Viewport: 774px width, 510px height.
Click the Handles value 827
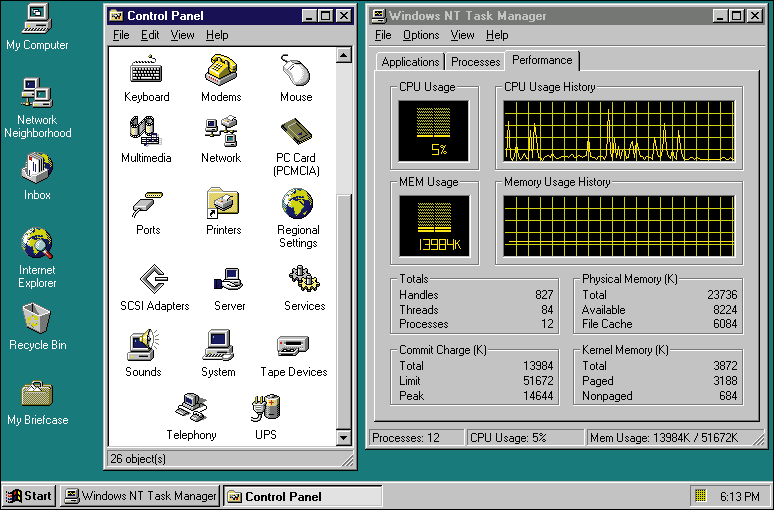(x=544, y=295)
